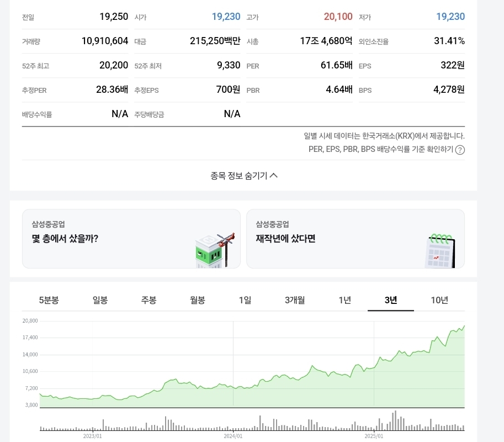Click the 2023/01 date label on chart
Viewport: 504px width, 442px height.
click(93, 436)
